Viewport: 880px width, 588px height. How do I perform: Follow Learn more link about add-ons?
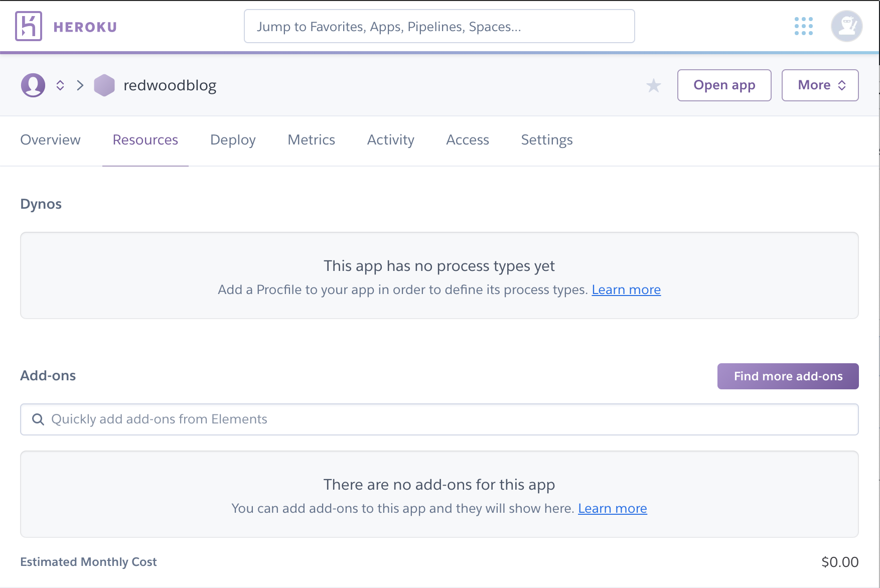tap(613, 508)
